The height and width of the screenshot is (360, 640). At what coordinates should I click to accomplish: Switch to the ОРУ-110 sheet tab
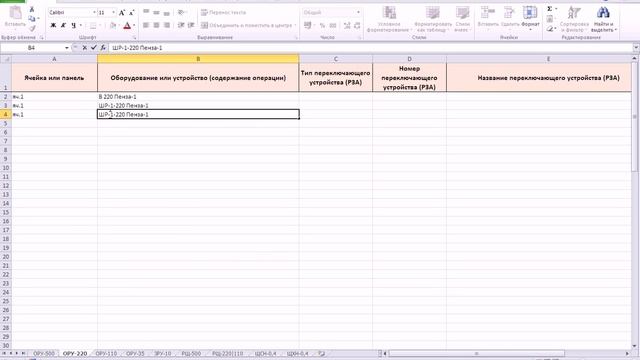pyautogui.click(x=106, y=353)
